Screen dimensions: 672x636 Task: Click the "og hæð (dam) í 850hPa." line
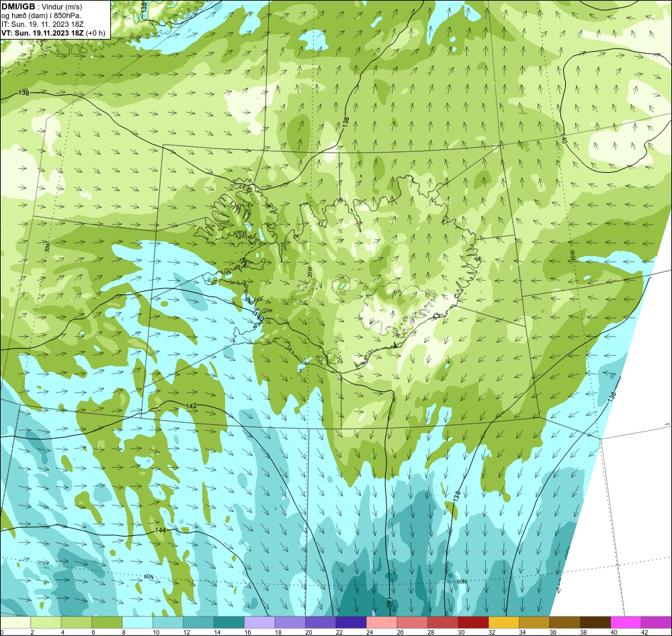(42, 15)
